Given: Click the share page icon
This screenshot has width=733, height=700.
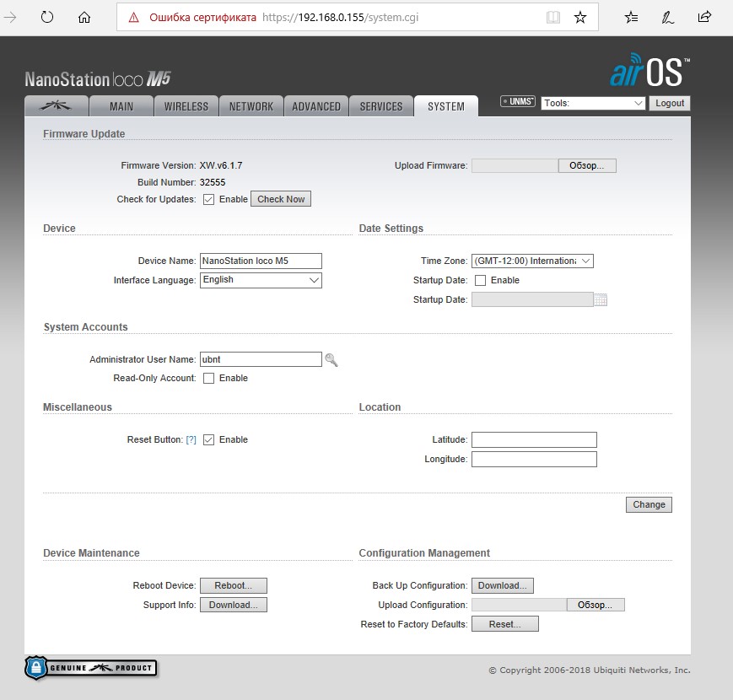Looking at the screenshot, I should 704,17.
